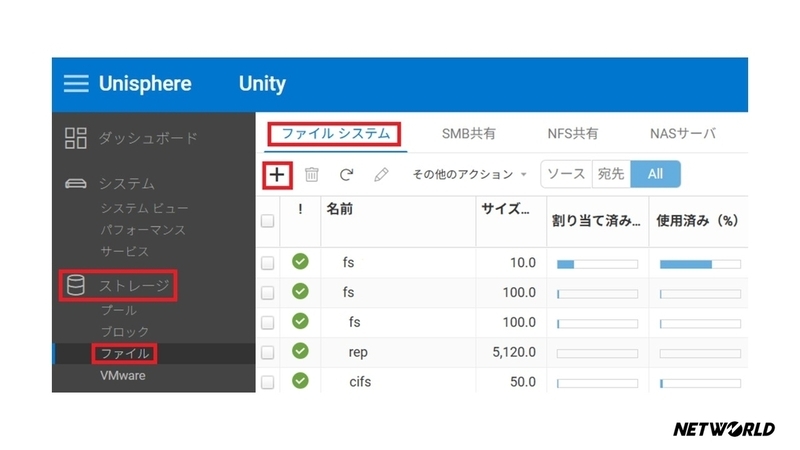Open ダッシュボード in sidebar
Image resolution: width=800 pixels, height=450 pixels.
[148, 138]
